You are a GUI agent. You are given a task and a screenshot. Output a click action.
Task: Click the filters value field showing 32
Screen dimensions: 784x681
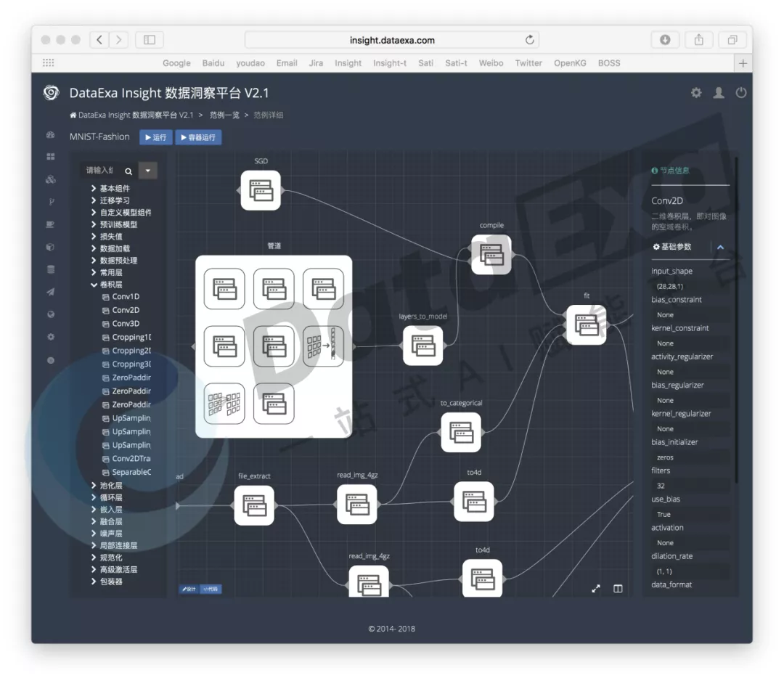690,486
